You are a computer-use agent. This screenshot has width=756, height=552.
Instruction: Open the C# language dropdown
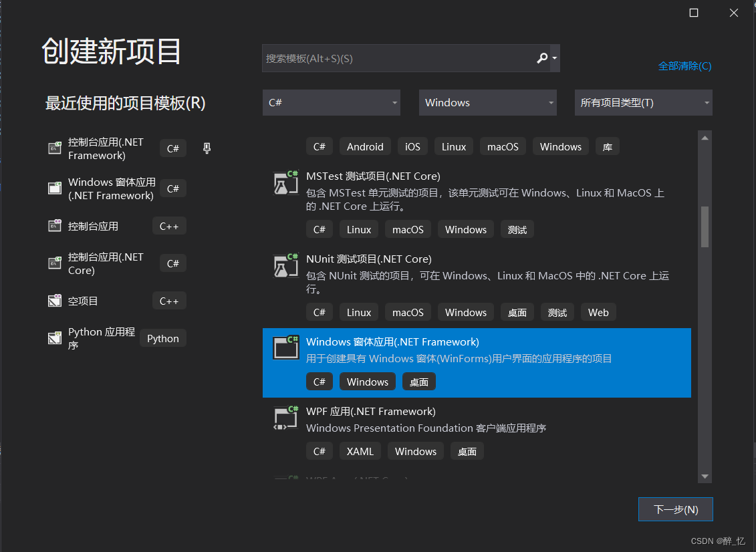click(x=331, y=102)
